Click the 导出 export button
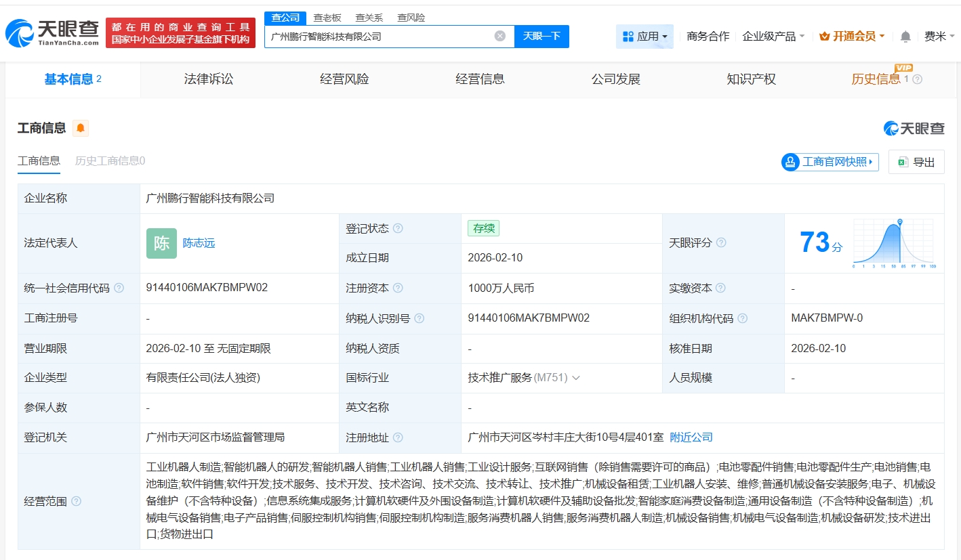Screen dimensions: 961x560 pos(916,162)
